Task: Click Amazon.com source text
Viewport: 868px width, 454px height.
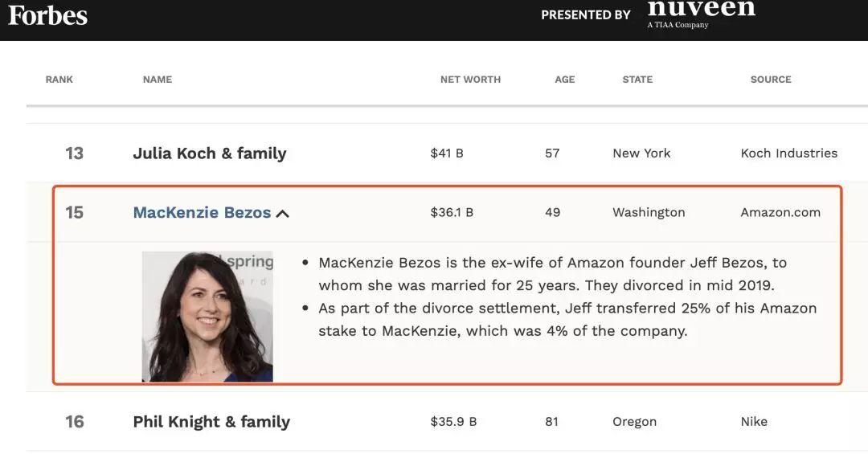Action: 780,213
